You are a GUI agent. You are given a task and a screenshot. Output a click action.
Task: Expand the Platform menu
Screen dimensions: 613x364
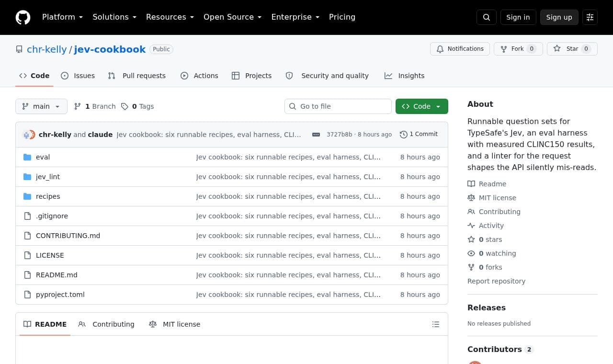click(x=63, y=17)
